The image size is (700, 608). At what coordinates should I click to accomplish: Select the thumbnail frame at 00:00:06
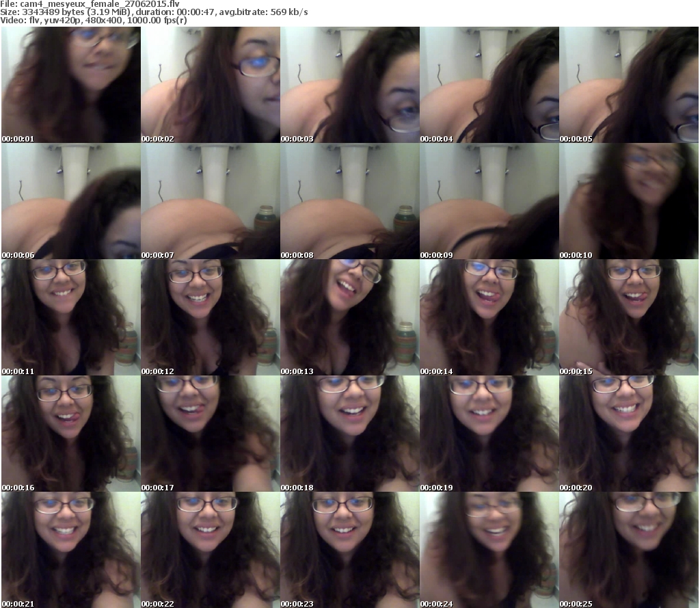[71, 201]
